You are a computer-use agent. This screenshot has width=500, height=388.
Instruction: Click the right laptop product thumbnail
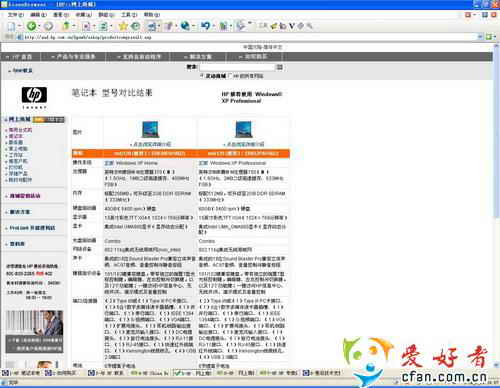click(243, 129)
